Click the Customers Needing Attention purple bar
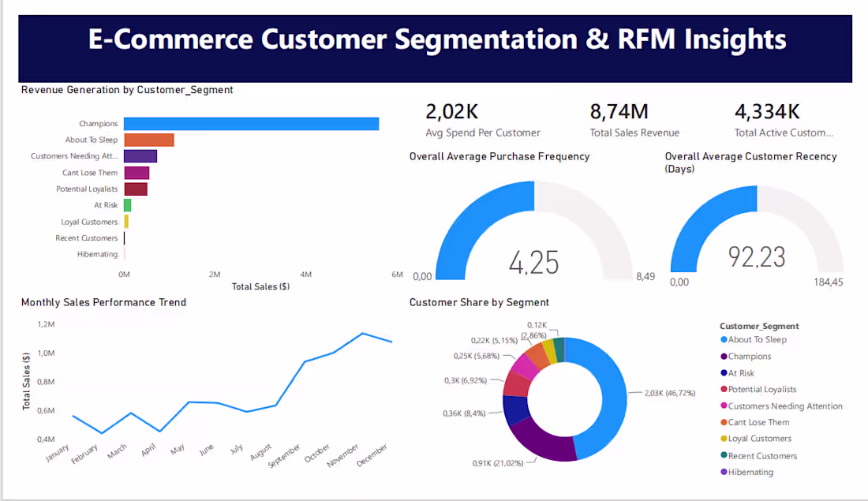Screen dimensions: 868x501 (140, 156)
